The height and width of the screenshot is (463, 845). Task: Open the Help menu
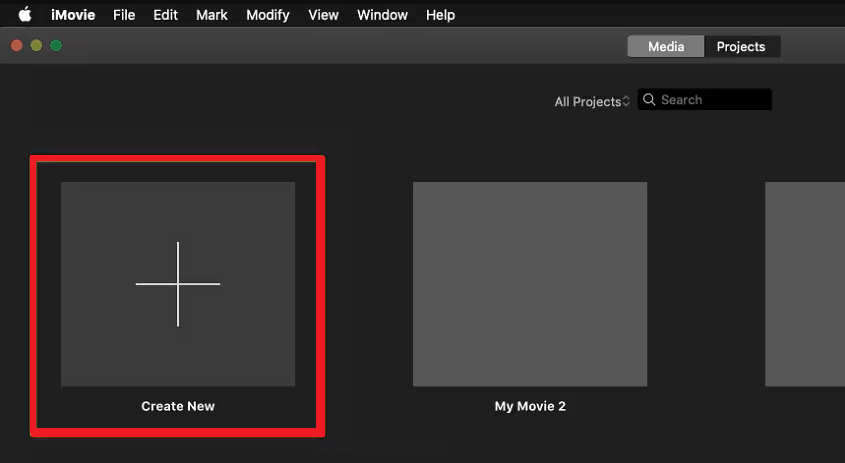440,15
